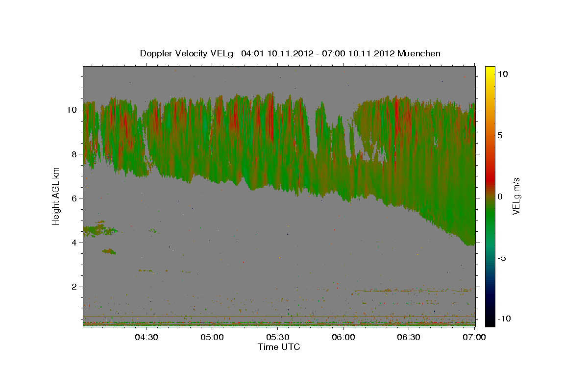Click the colorbar label '-10'
The height and width of the screenshot is (392, 588).
tap(505, 319)
